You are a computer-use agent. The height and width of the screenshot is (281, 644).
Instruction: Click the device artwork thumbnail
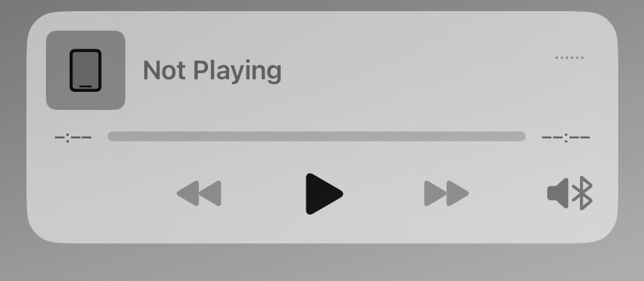pos(86,70)
